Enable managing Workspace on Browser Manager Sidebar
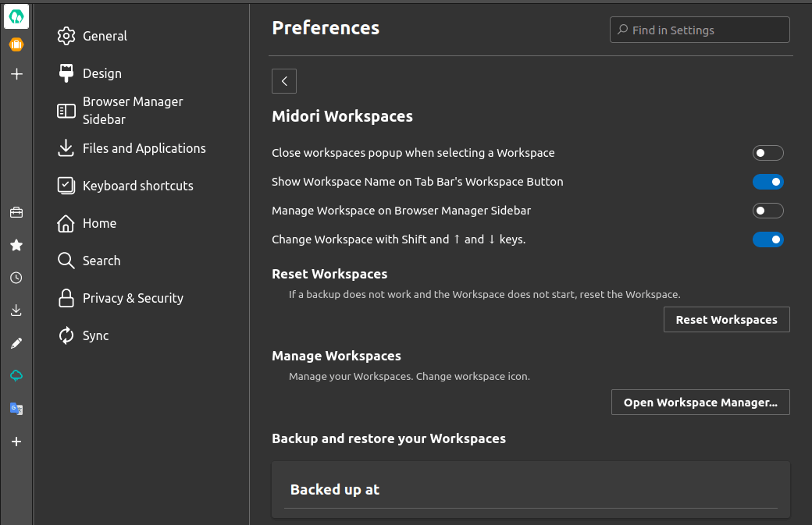The image size is (812, 525). pos(767,210)
